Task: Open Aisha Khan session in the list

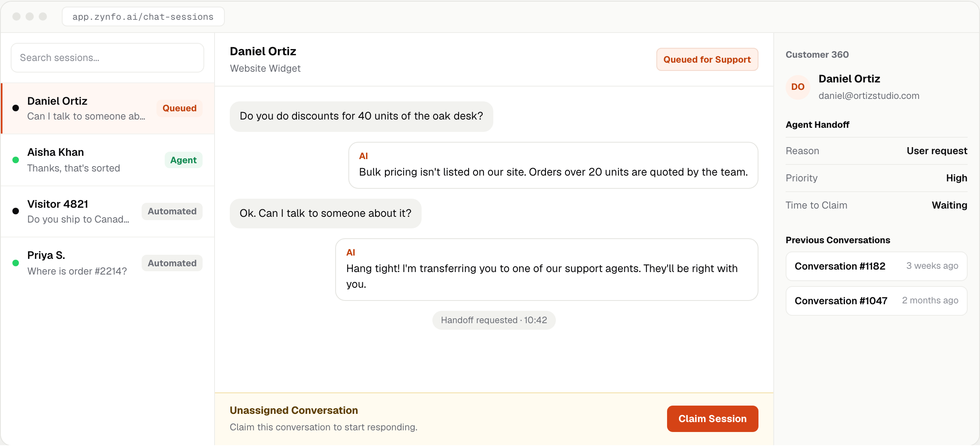Action: [108, 160]
